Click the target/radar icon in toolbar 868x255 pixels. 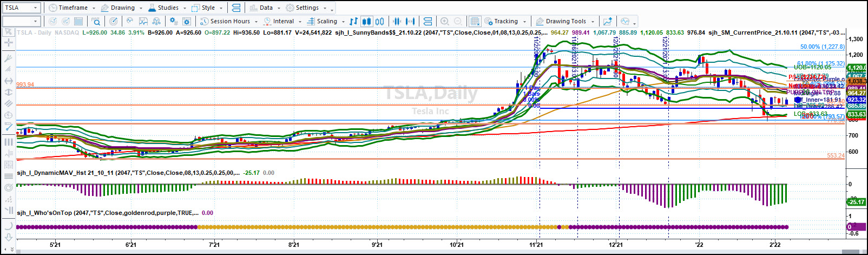[113, 22]
